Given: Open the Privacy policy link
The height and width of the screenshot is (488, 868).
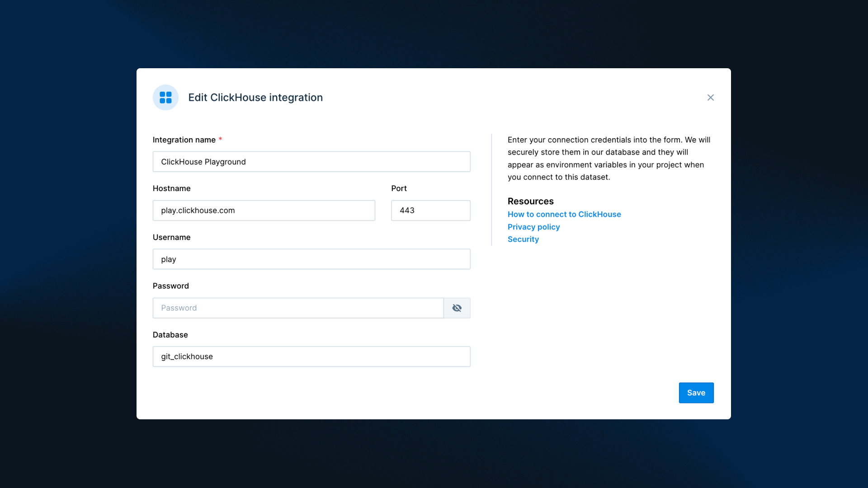Looking at the screenshot, I should [533, 227].
